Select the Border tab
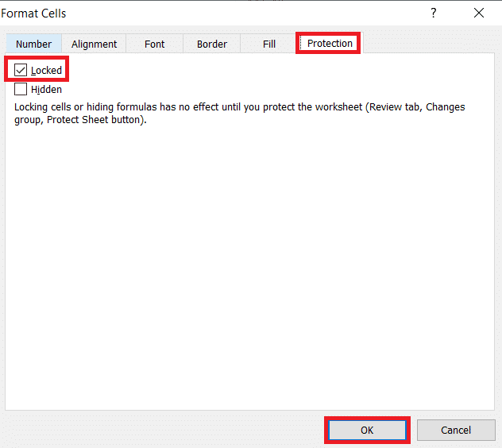 [212, 44]
